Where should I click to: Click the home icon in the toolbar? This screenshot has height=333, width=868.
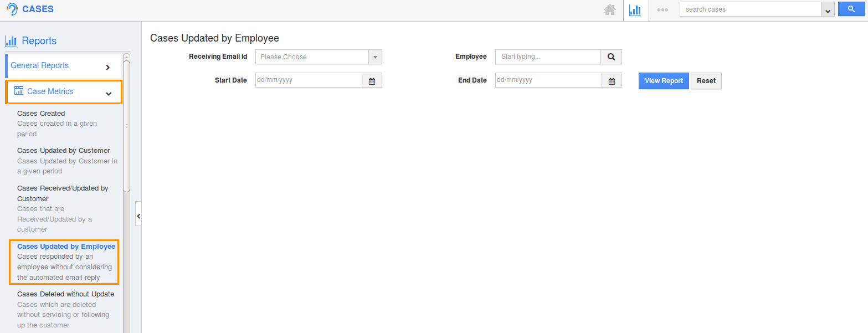[609, 9]
